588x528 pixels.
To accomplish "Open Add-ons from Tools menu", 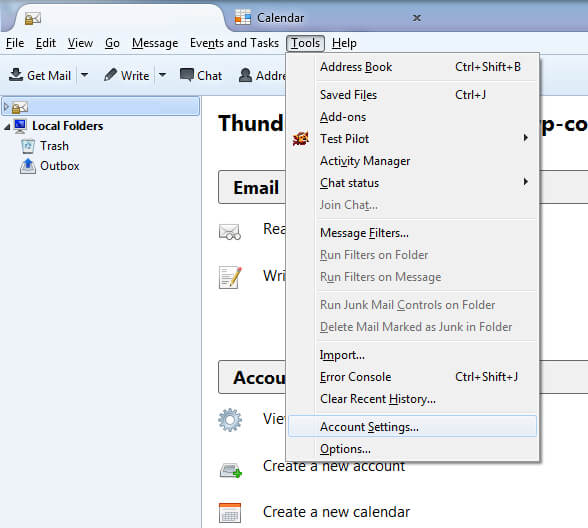I will point(412,117).
